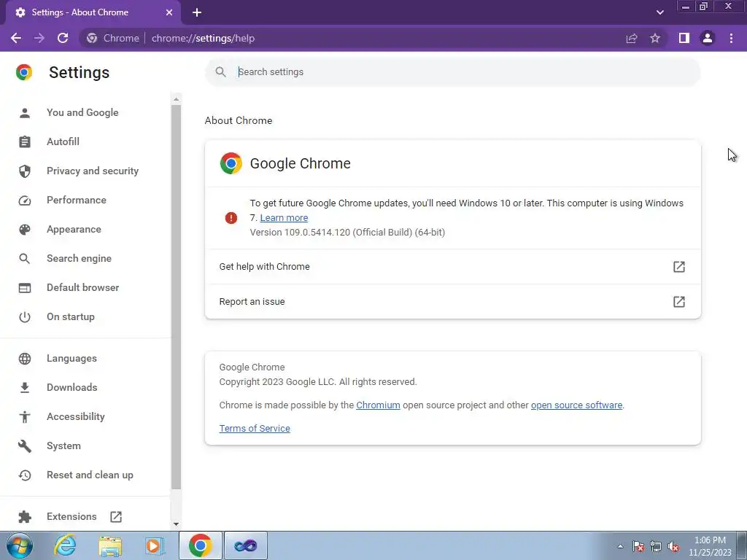Click the System wrench icon
747x560 pixels.
[x=25, y=446]
